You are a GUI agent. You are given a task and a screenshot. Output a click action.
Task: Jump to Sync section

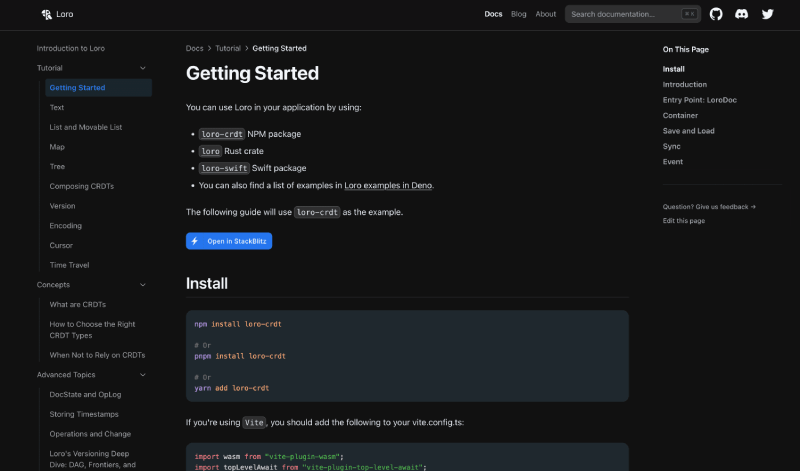point(671,146)
